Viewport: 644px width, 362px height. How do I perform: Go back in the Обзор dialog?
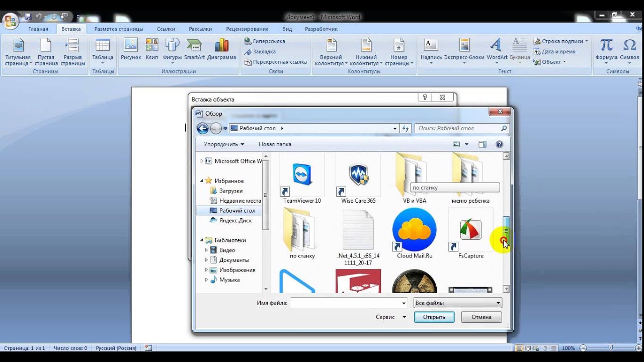203,128
